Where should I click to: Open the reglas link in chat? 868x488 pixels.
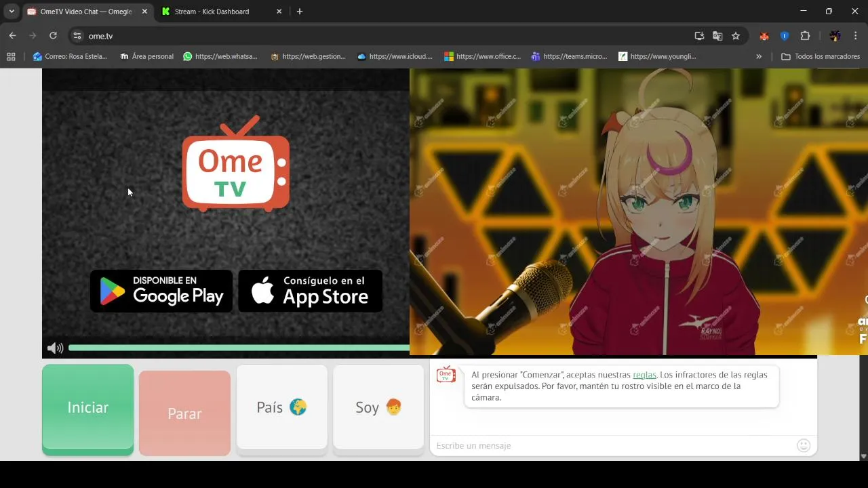(644, 375)
